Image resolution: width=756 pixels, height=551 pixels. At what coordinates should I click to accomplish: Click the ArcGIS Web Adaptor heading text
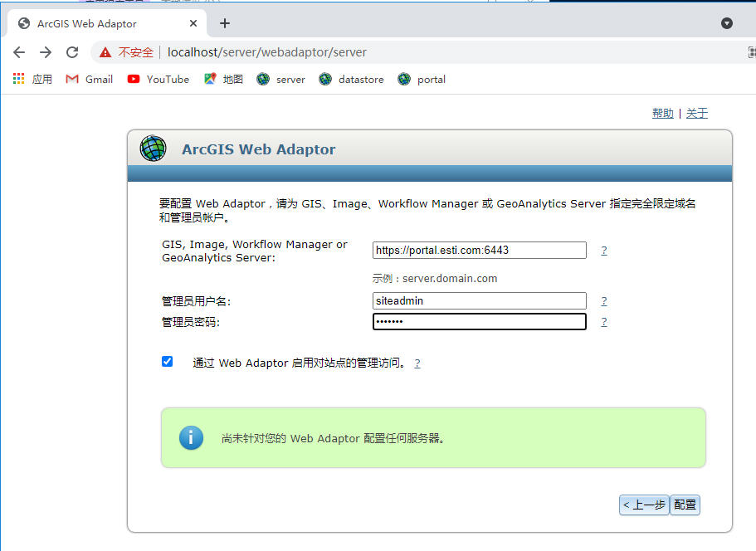(x=258, y=149)
